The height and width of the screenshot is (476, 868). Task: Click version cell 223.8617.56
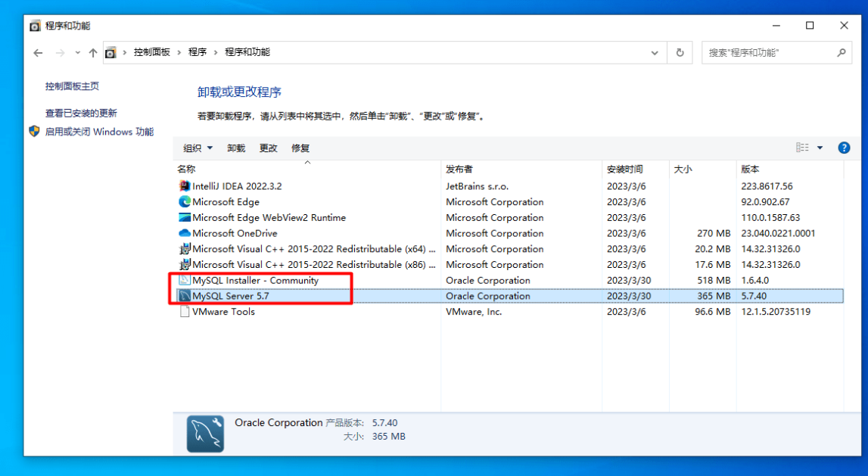tap(767, 186)
